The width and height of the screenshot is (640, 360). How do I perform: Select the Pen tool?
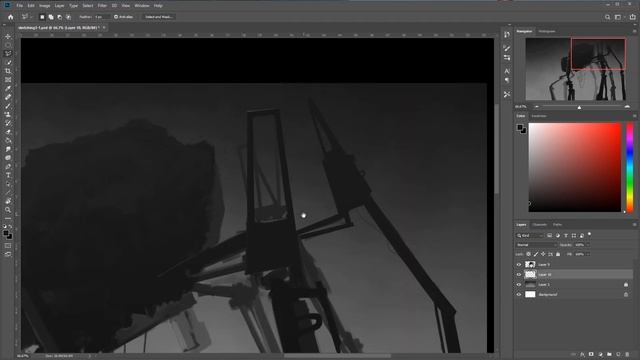pos(8,167)
